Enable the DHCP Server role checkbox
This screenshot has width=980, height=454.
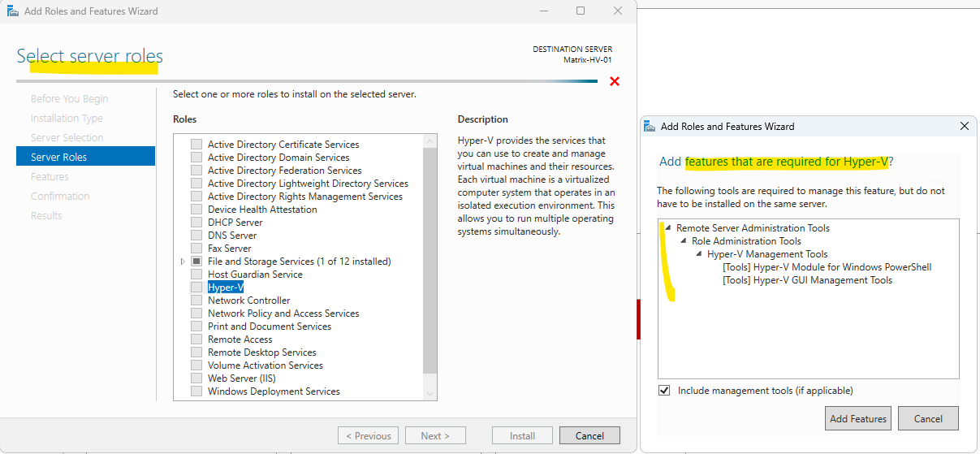(x=196, y=223)
